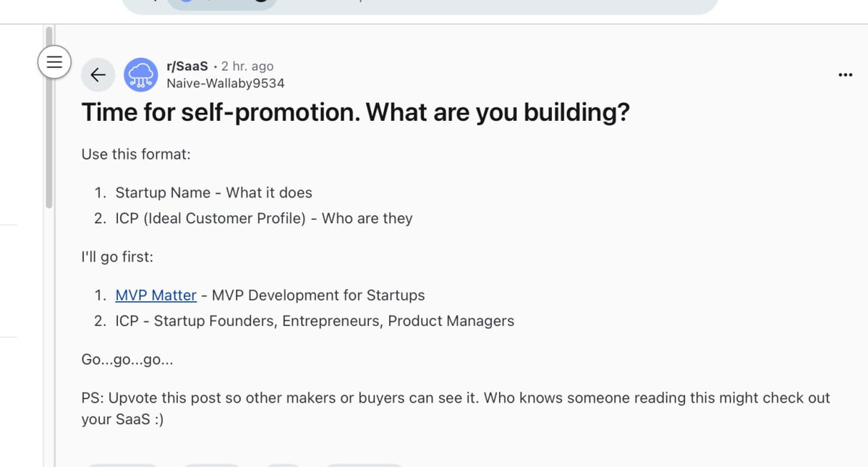Click the "MVP Development for Startups" text
The height and width of the screenshot is (467, 868).
[318, 295]
